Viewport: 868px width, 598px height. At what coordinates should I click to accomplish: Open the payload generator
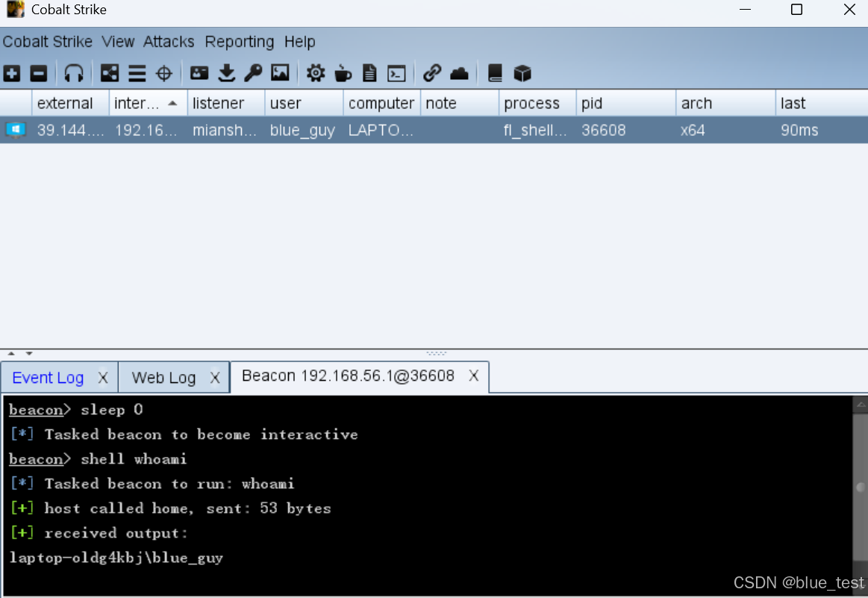pyautogui.click(x=315, y=72)
